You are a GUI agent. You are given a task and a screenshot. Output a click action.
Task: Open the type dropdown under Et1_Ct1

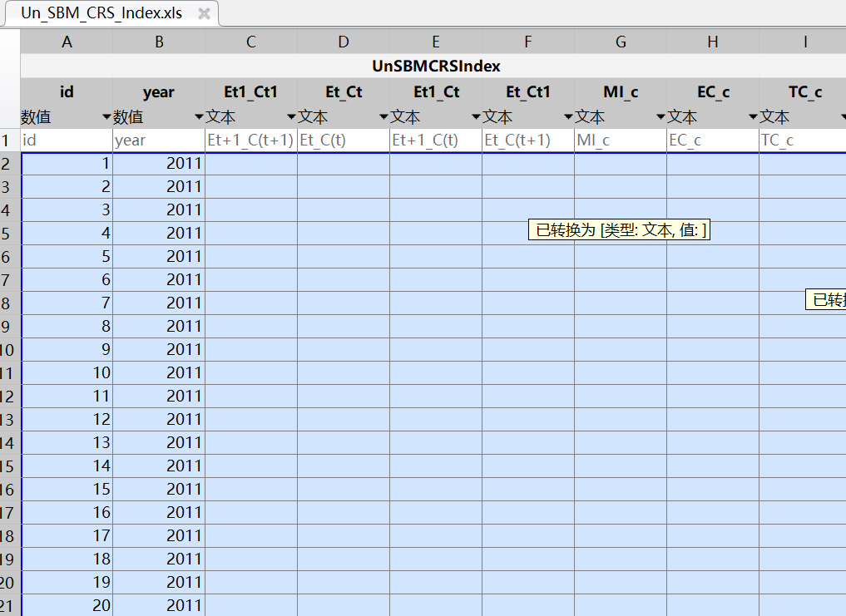coord(291,116)
